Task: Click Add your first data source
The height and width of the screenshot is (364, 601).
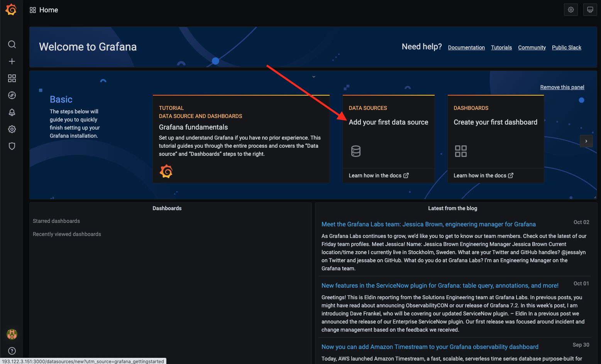Action: point(388,122)
